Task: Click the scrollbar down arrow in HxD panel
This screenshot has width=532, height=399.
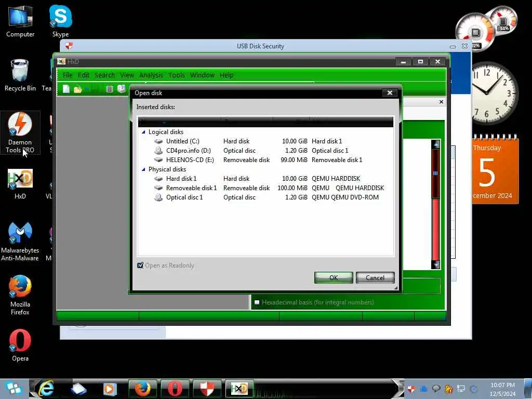Action: point(436,264)
